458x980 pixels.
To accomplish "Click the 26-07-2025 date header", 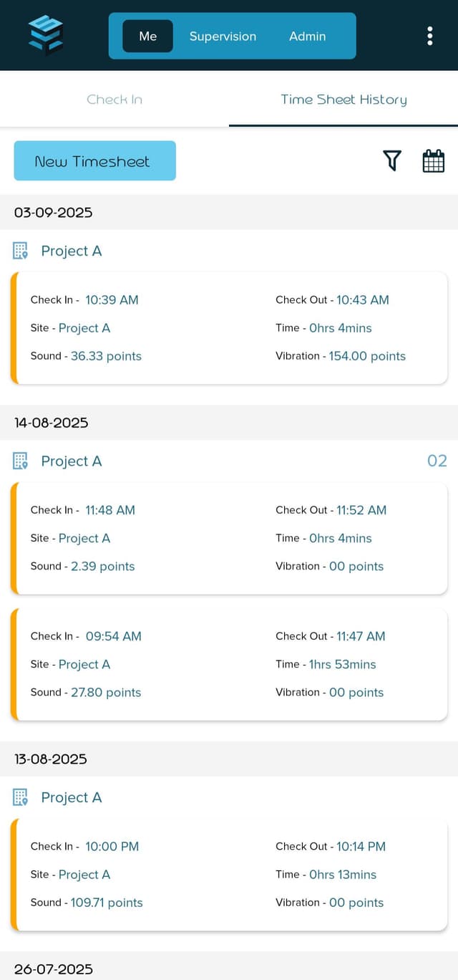I will click(x=53, y=969).
